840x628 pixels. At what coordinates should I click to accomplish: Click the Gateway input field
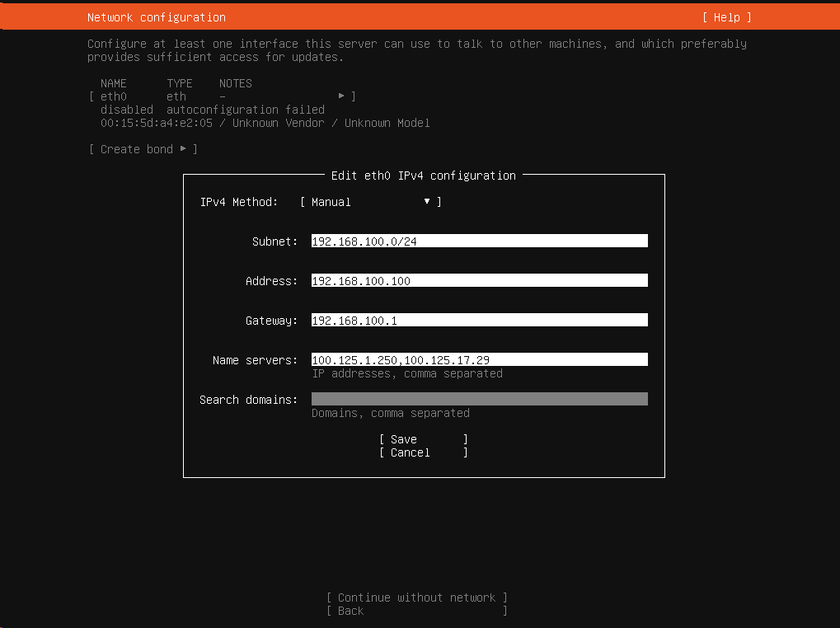coord(480,320)
